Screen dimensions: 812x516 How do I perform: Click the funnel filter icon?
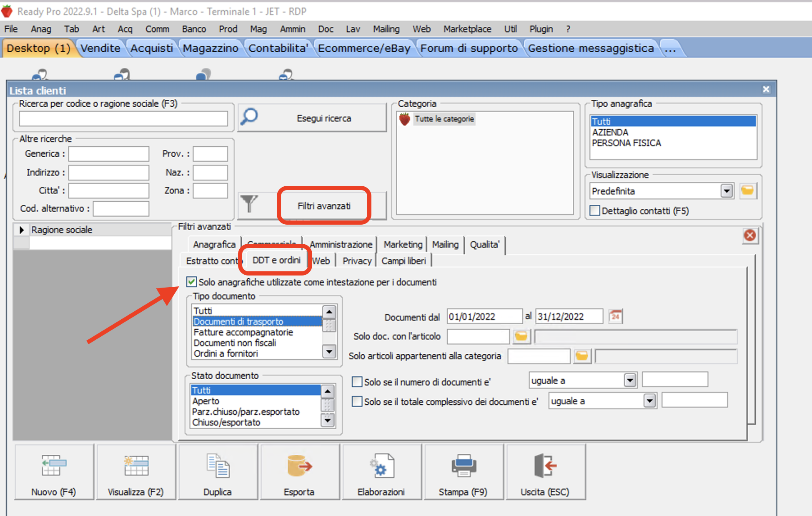249,204
